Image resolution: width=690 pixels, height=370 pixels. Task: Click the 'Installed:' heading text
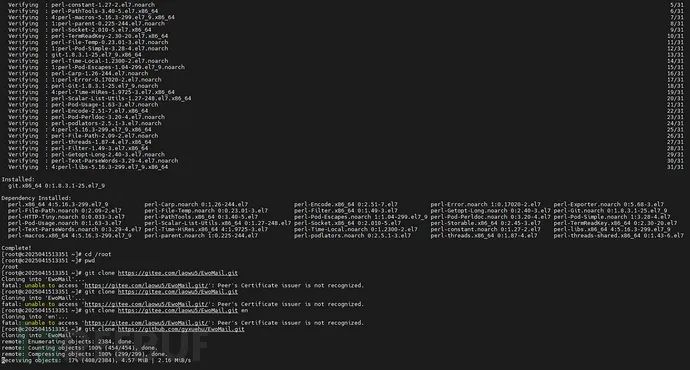[18, 180]
